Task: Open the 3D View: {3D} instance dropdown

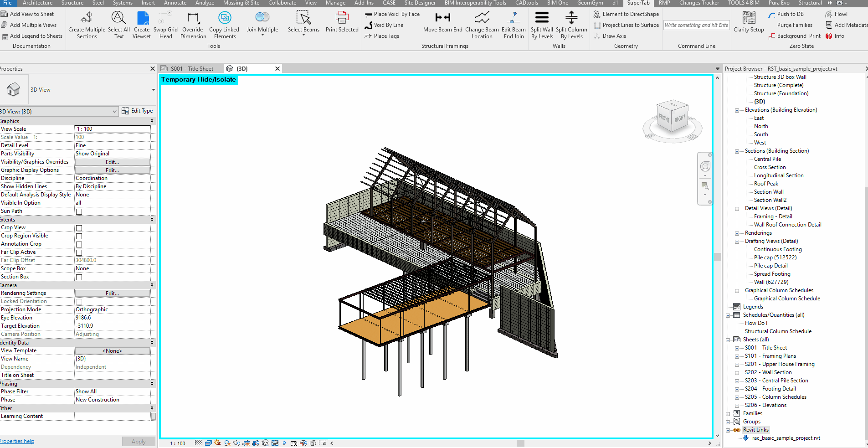Action: 115,111
